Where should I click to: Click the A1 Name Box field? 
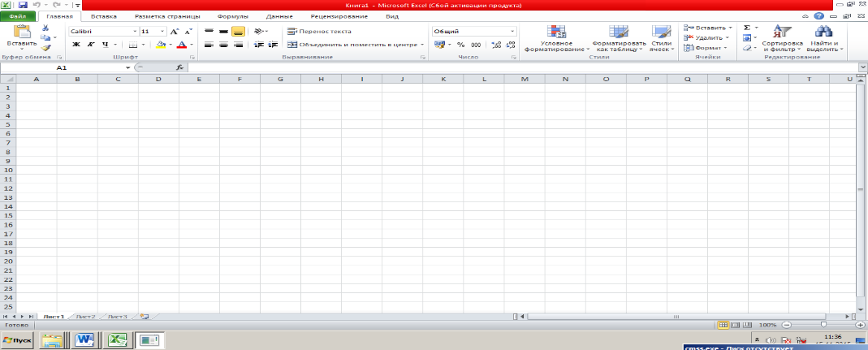pos(62,67)
